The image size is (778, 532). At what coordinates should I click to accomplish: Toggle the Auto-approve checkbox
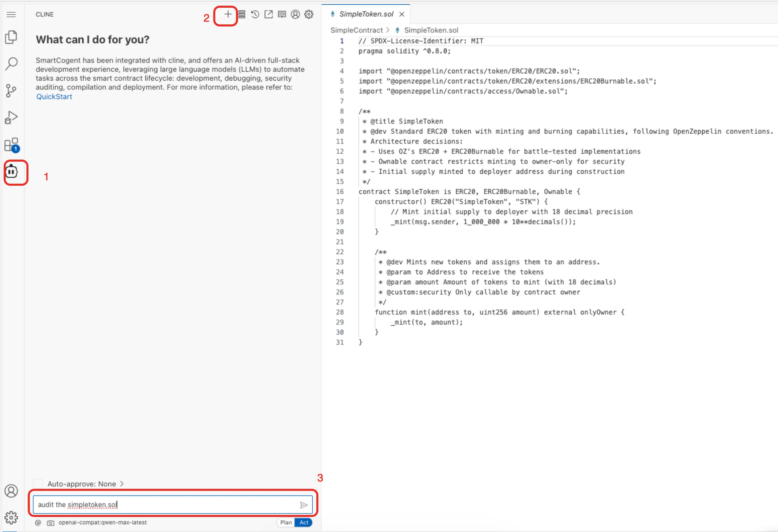pyautogui.click(x=38, y=483)
